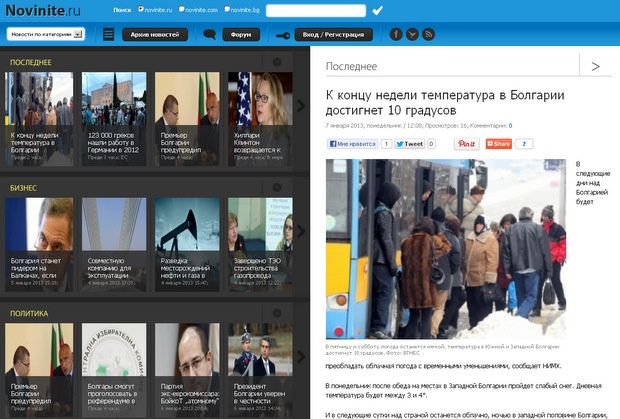The image size is (620, 419).
Task: Open the ПОЛИТИКА section heading
Action: point(29,314)
